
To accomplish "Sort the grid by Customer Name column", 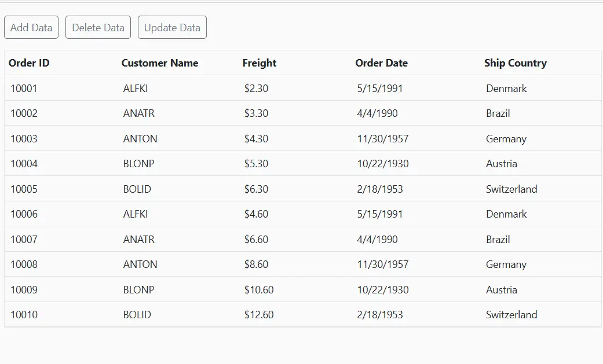I will coord(159,62).
